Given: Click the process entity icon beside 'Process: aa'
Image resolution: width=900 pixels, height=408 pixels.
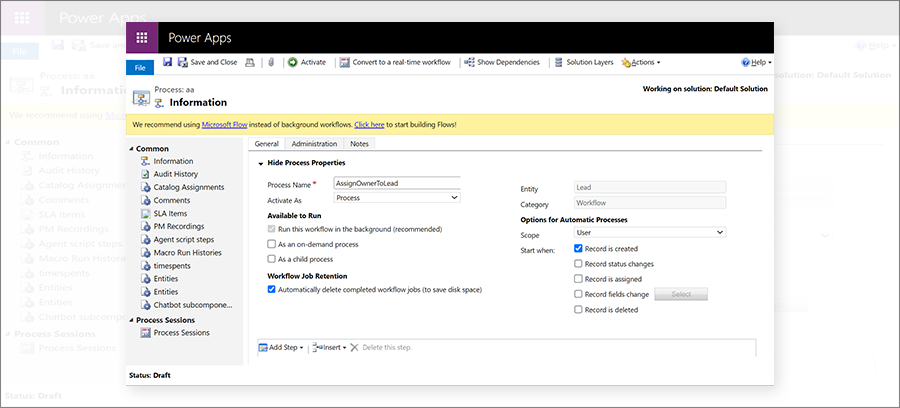Looking at the screenshot, I should (141, 98).
